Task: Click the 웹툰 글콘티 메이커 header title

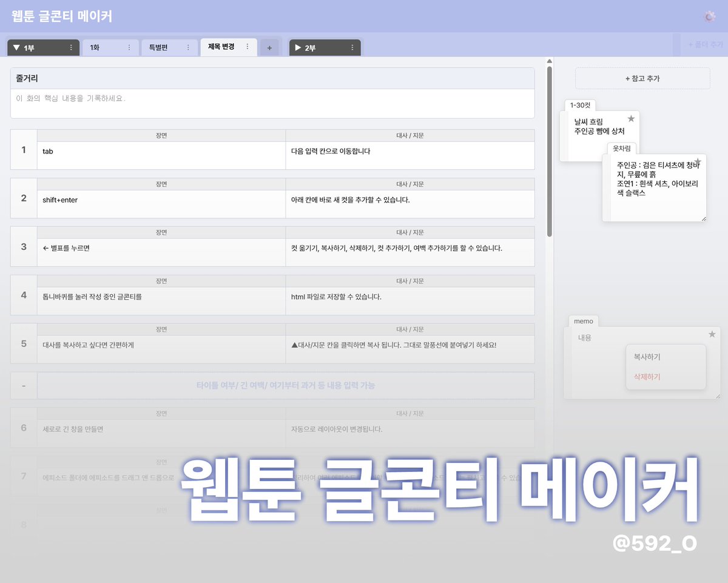Action: pos(62,16)
